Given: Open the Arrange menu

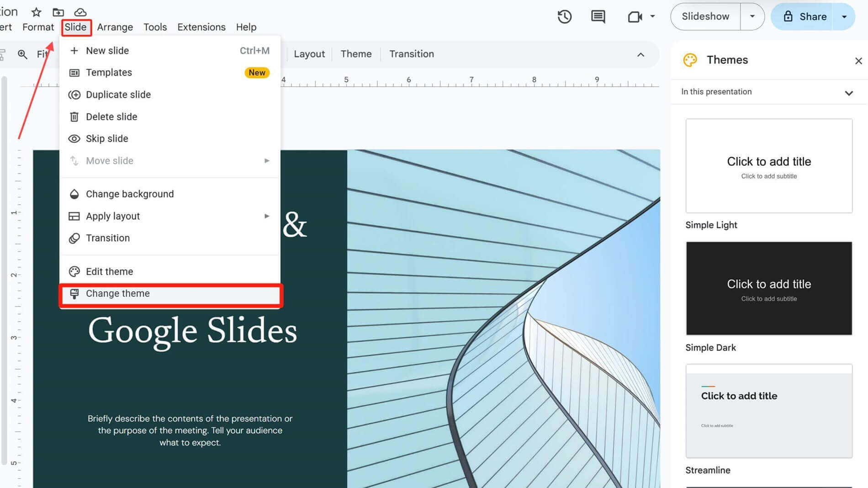Looking at the screenshot, I should tap(115, 27).
